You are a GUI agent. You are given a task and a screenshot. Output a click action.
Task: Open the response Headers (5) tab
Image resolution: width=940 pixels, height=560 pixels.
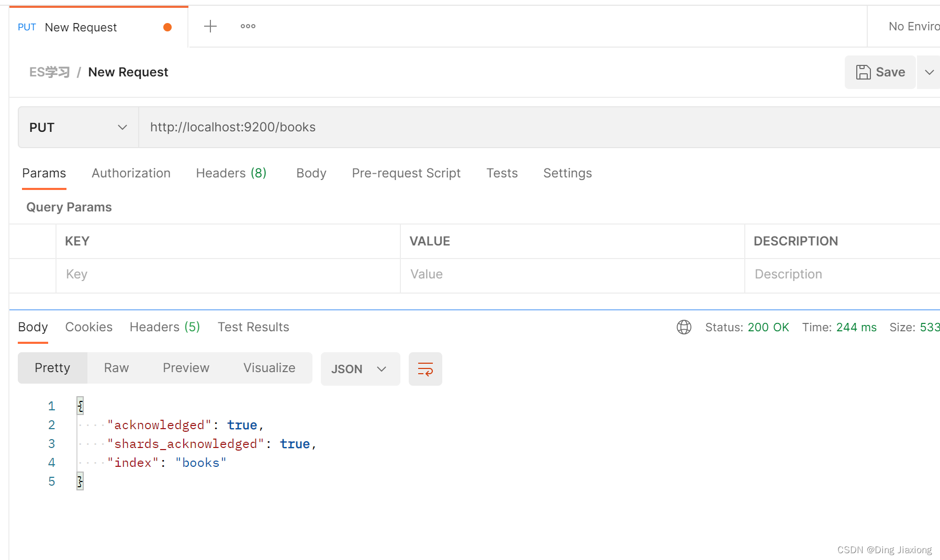click(165, 327)
